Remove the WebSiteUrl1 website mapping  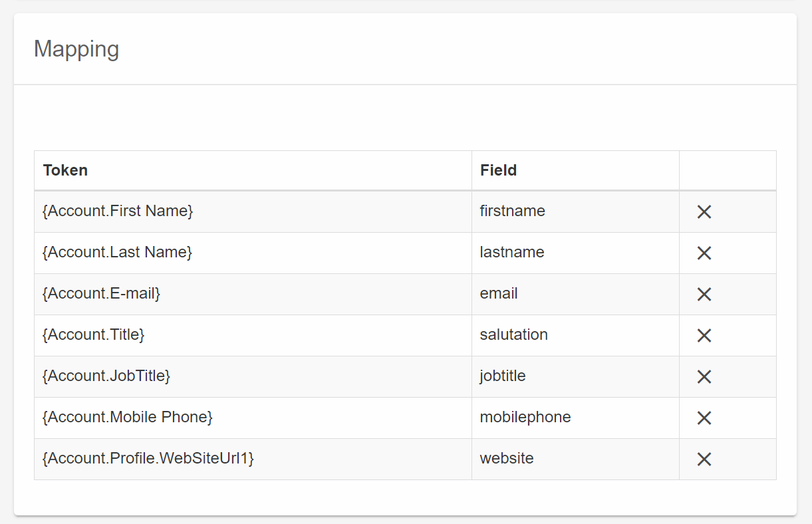click(x=704, y=459)
